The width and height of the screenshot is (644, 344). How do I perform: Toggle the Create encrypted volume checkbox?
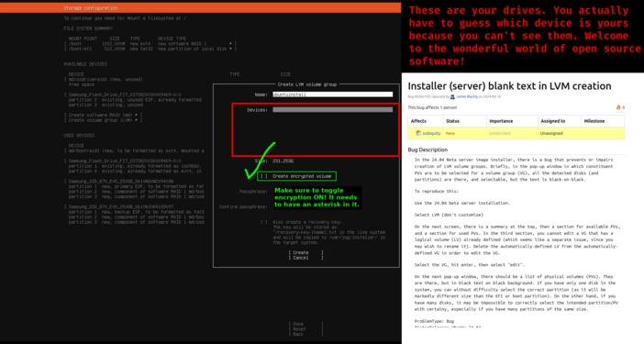pyautogui.click(x=263, y=176)
